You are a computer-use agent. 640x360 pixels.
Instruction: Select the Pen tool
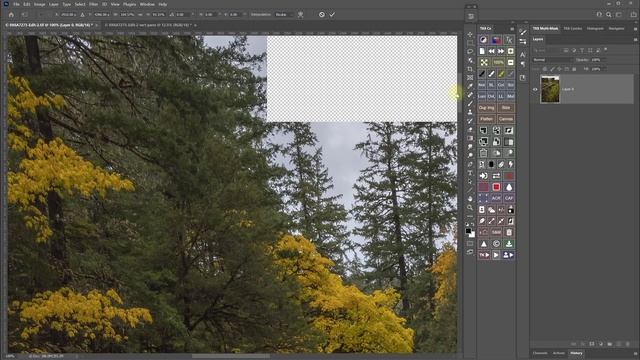pos(470,164)
